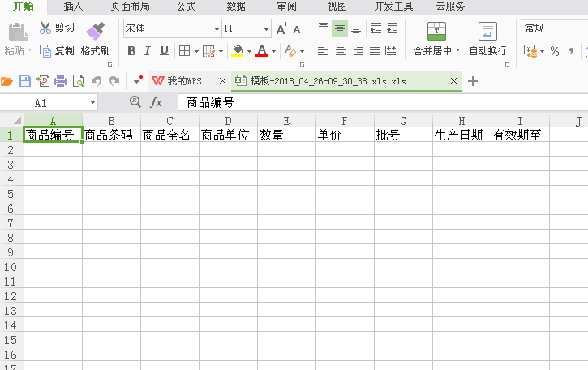
Task: Click the fill color paint bucket swatch
Action: (x=237, y=51)
